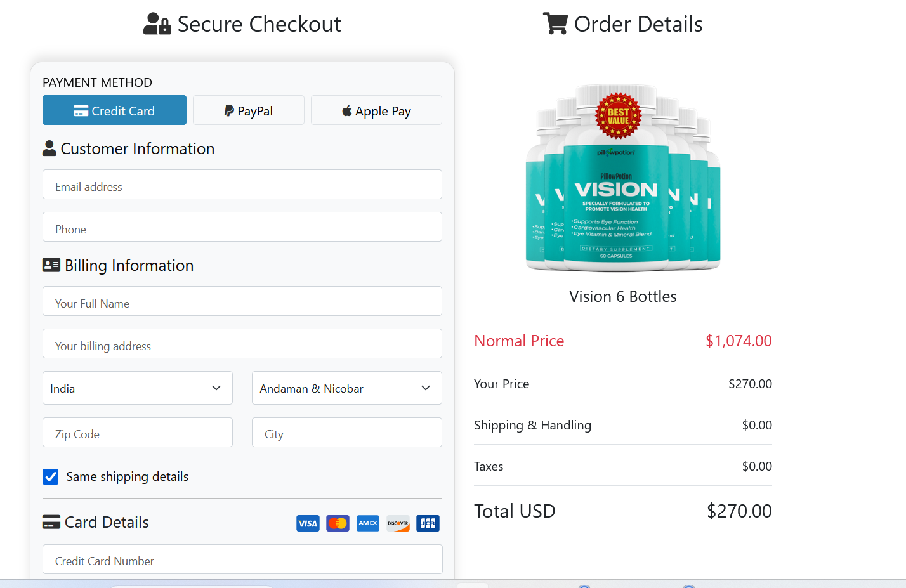The width and height of the screenshot is (906, 588).
Task: Click the Mastercard icon
Action: pos(338,523)
